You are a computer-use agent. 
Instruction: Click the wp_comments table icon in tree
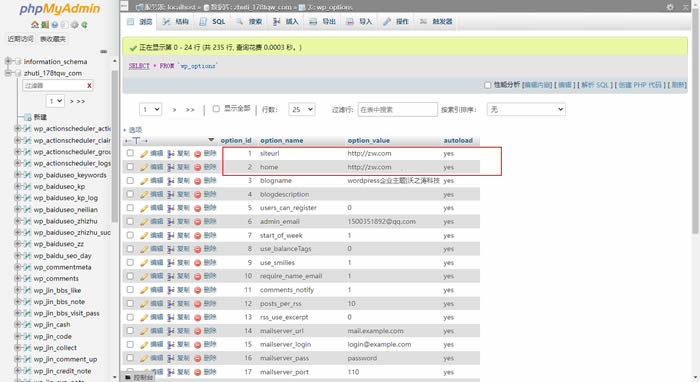(28, 278)
